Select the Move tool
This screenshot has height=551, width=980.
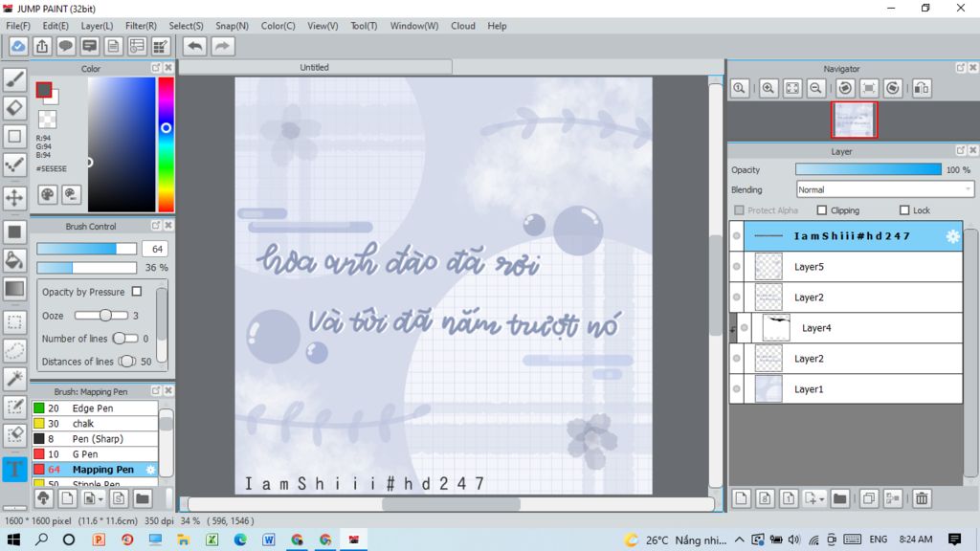pos(14,197)
